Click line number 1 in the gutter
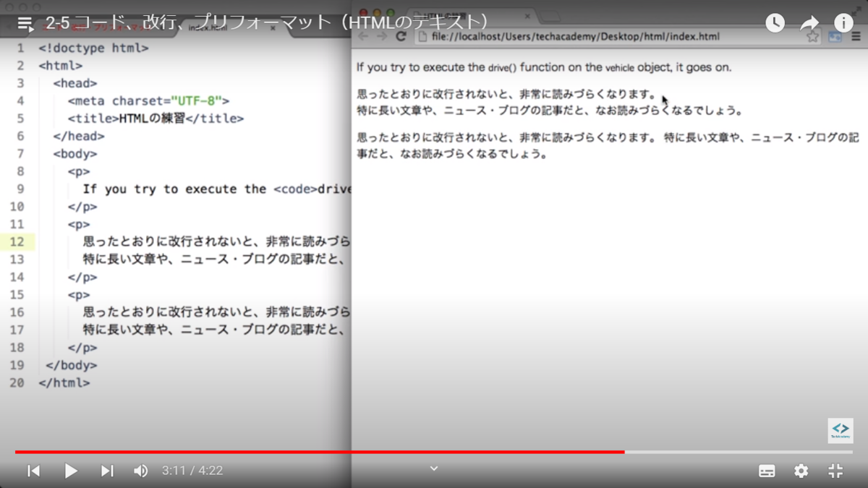 (20, 48)
